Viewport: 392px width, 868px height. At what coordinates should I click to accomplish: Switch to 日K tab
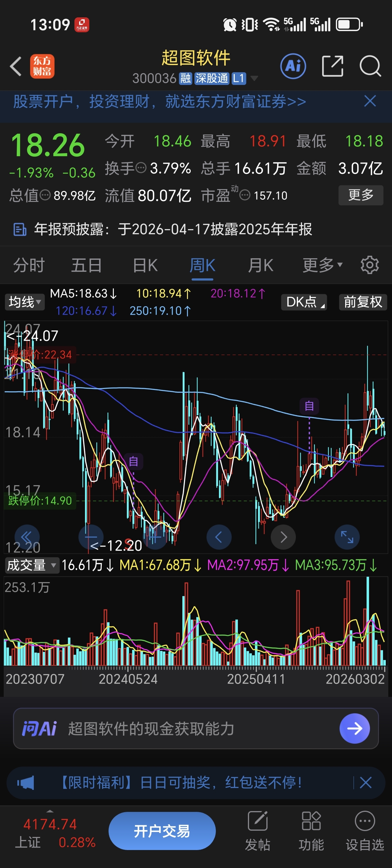point(145,265)
